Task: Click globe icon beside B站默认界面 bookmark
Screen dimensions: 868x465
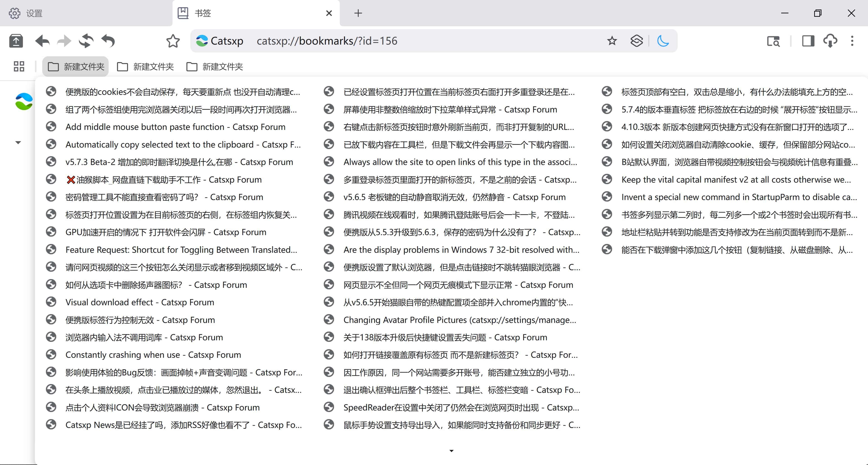Action: [607, 162]
